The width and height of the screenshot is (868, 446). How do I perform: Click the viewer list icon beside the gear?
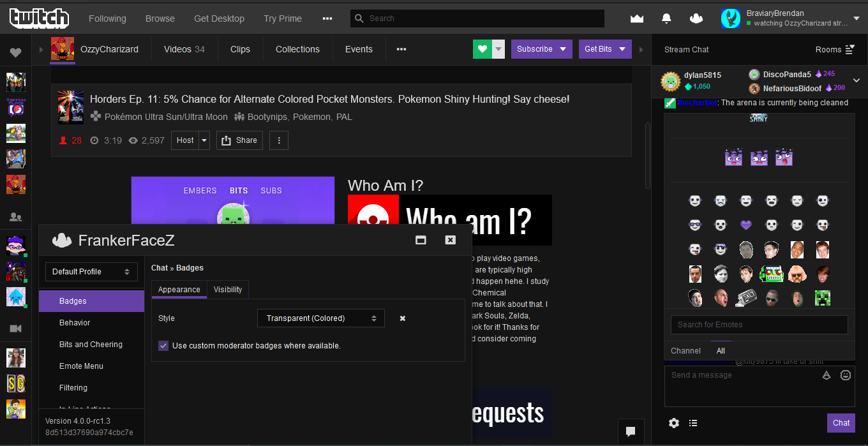(693, 423)
